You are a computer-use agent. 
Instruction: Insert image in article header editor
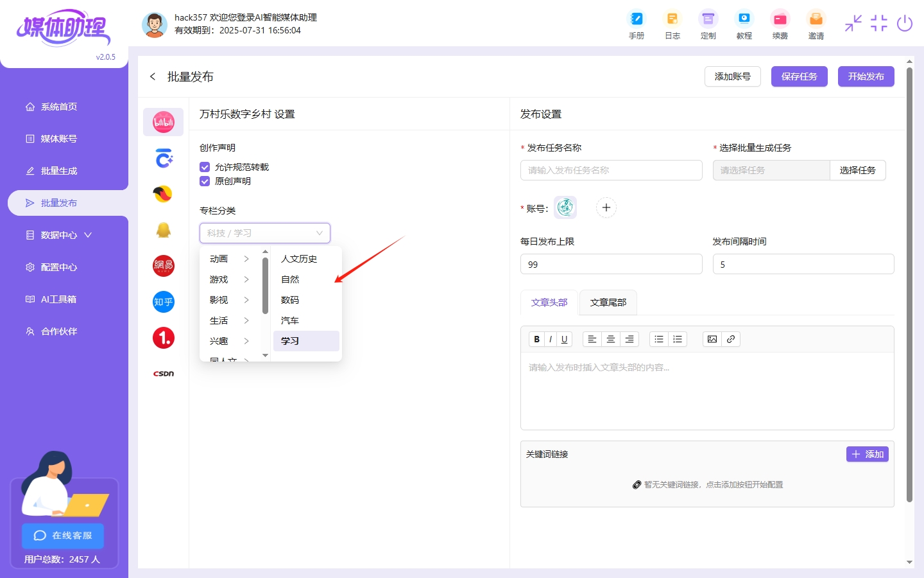click(x=712, y=339)
